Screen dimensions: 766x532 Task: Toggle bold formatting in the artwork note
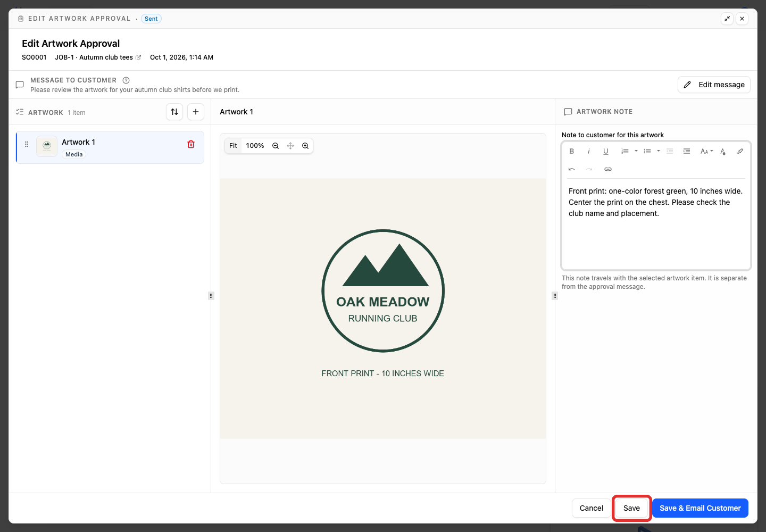pos(572,151)
